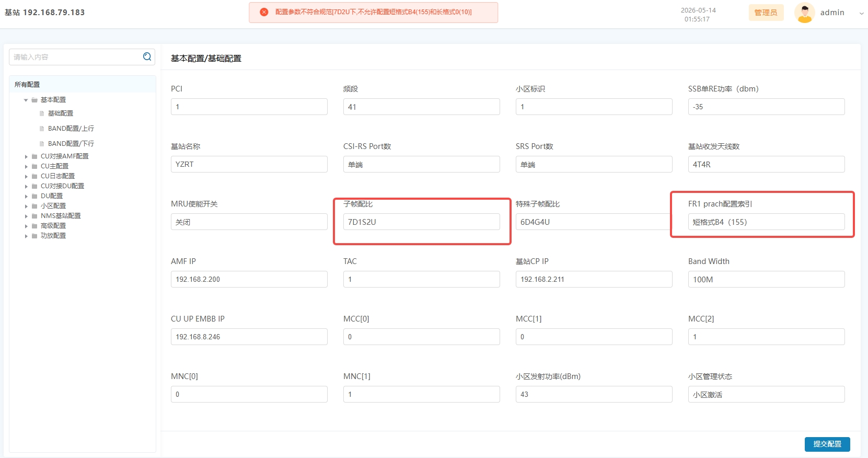Open the 子帧配比 dropdown field
The width and height of the screenshot is (868, 458).
point(422,222)
